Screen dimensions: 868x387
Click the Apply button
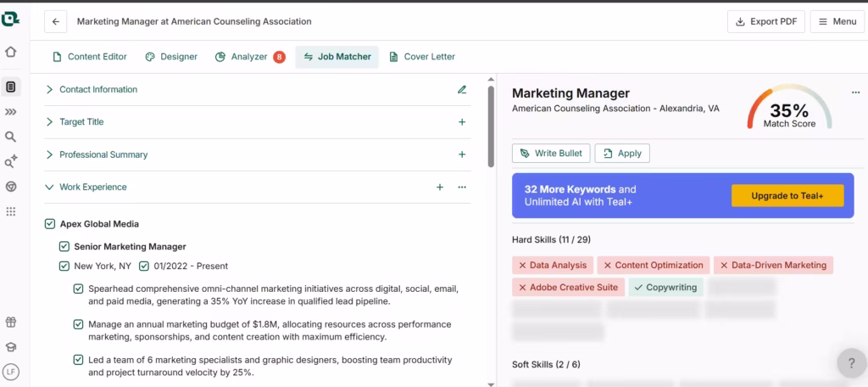click(x=622, y=154)
